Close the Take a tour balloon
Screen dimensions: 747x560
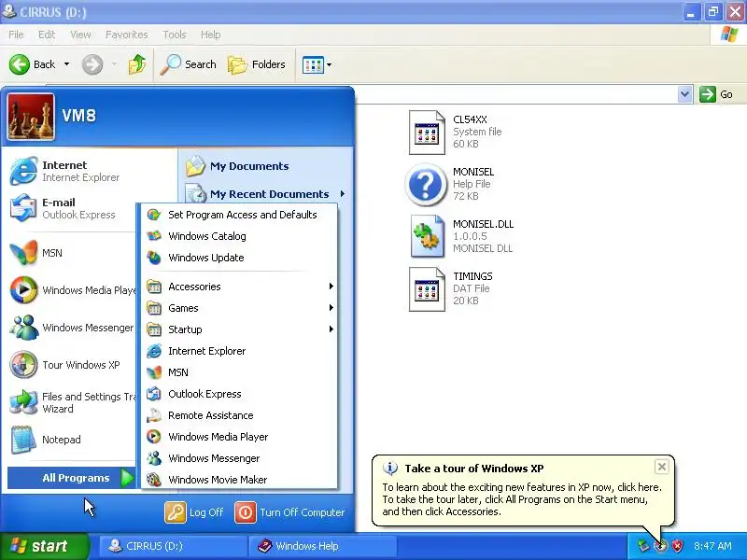point(662,467)
